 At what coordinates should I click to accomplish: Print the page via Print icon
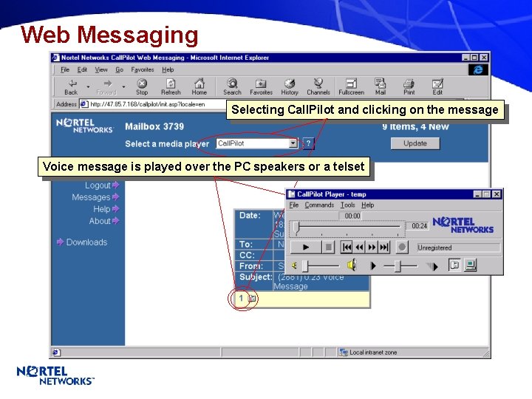click(x=409, y=87)
